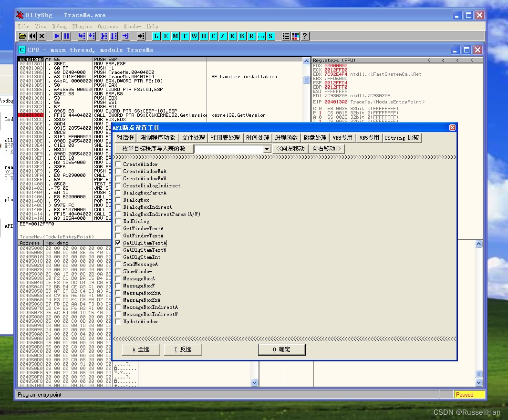Click the 枚举目标程序导入表函数 button
The image size is (508, 420).
(x=154, y=149)
